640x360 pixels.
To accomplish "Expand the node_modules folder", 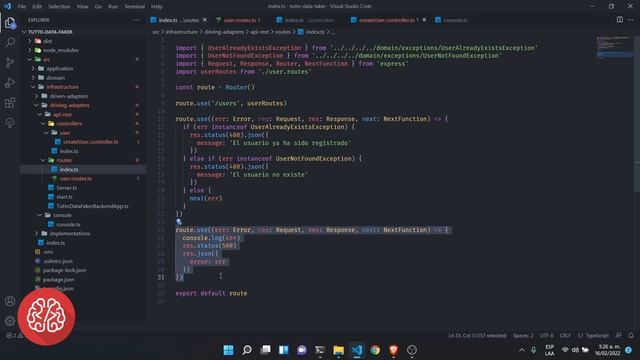I will pos(30,50).
